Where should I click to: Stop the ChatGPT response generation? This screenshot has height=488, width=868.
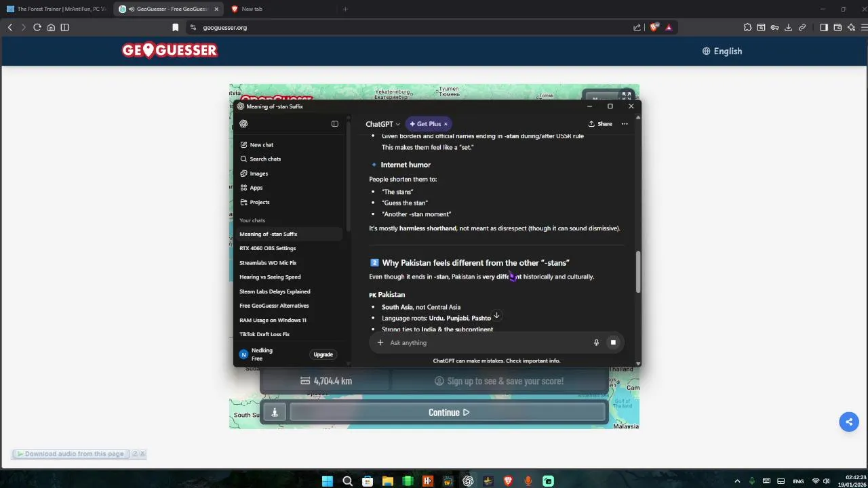(613, 343)
